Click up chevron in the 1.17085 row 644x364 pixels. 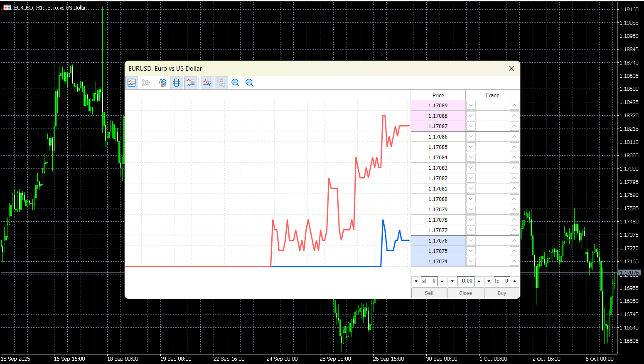(514, 147)
